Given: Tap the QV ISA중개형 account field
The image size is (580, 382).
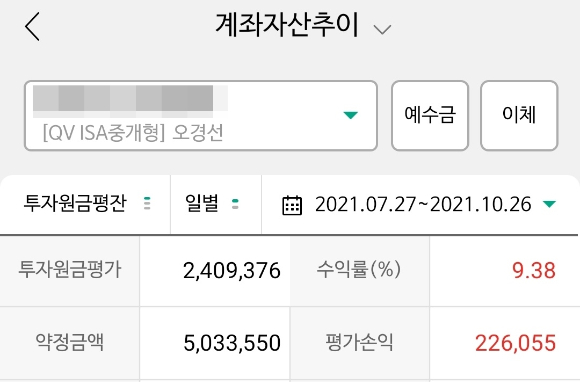Looking at the screenshot, I should coord(201,115).
